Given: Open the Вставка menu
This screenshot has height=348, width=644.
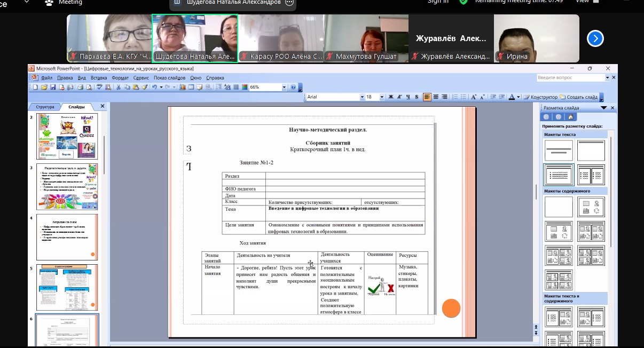Looking at the screenshot, I should [x=99, y=77].
